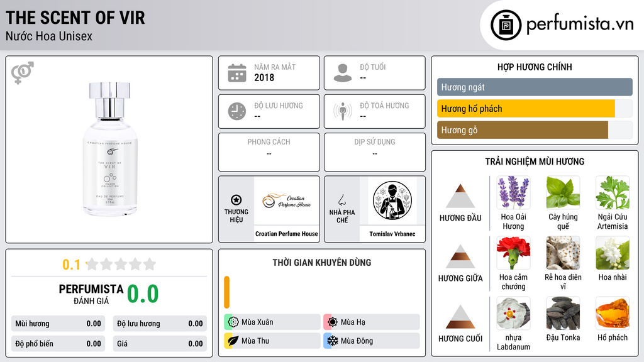Click the Độ lưu hương 0.00 score row

point(160,324)
